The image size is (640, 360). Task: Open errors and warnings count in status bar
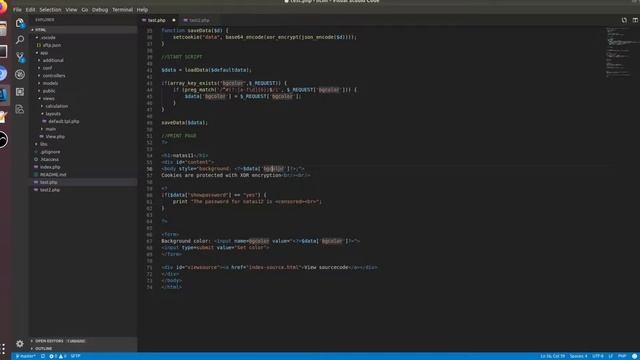coord(57,356)
